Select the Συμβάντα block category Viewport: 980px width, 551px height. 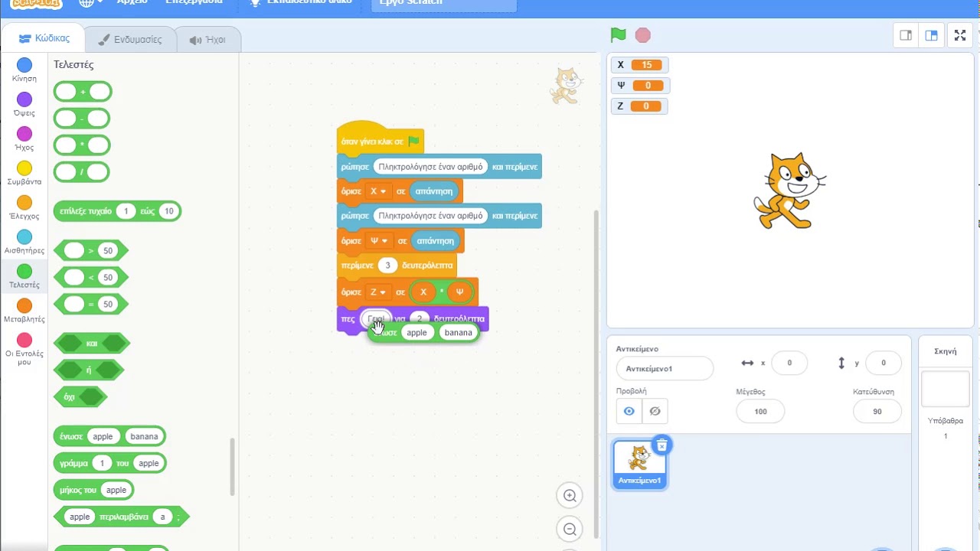point(24,174)
